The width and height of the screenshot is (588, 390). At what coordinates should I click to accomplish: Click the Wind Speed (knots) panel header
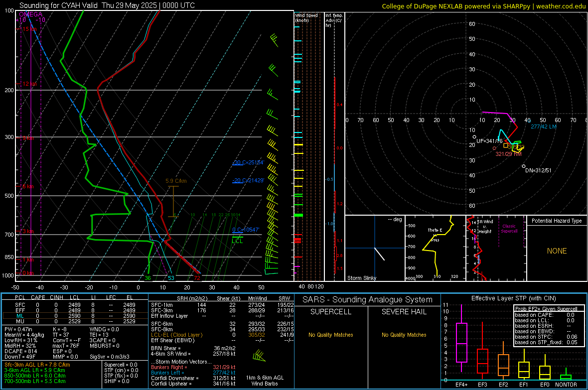coord(306,18)
